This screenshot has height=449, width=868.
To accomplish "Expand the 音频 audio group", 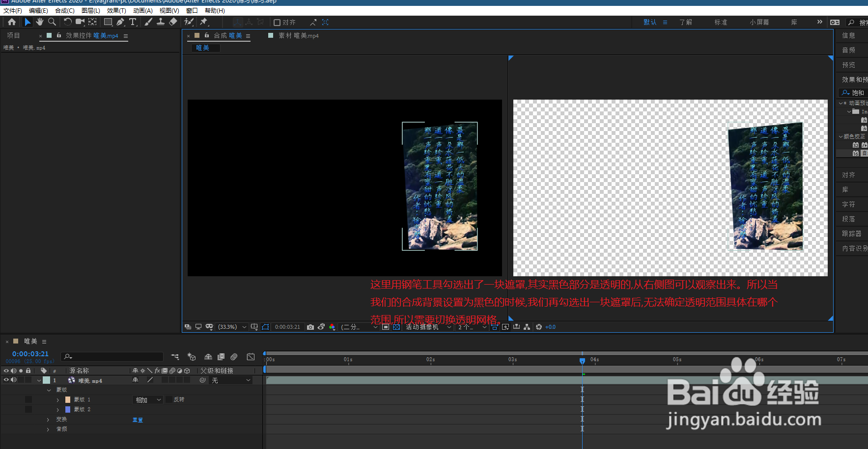I will coord(48,429).
